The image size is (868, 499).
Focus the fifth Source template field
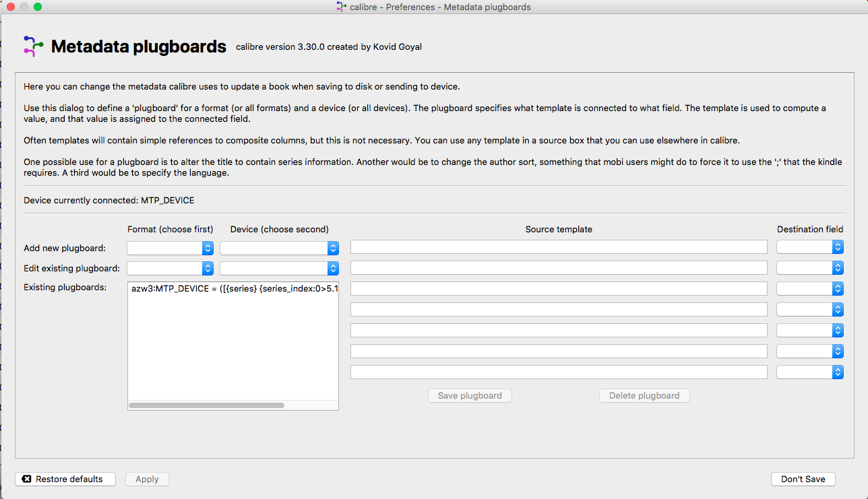point(559,331)
